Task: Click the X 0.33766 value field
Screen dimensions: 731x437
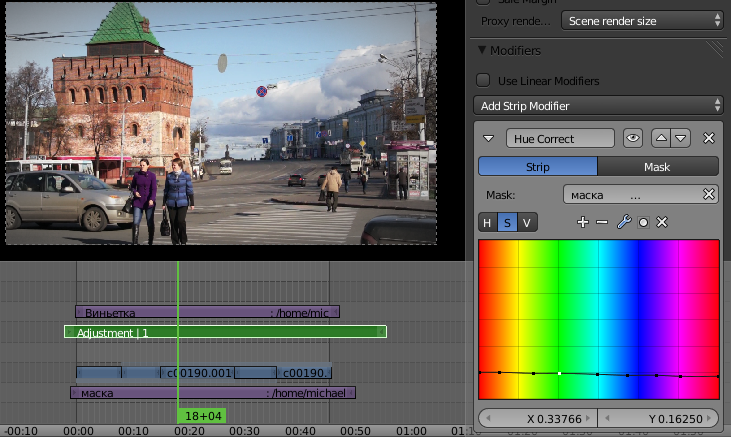Action: point(538,418)
